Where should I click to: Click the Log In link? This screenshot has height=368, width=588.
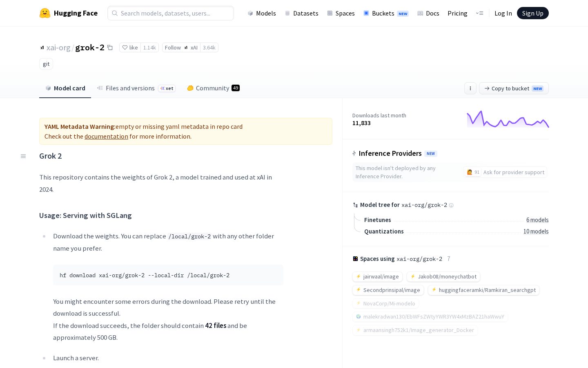tap(503, 13)
